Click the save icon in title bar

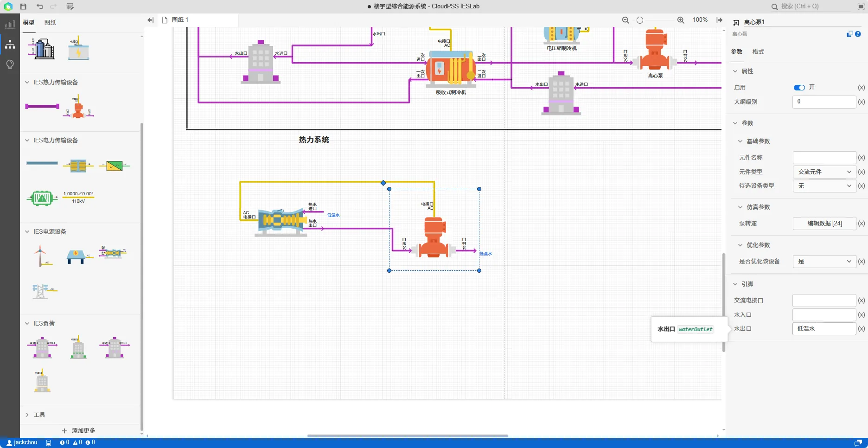[23, 6]
